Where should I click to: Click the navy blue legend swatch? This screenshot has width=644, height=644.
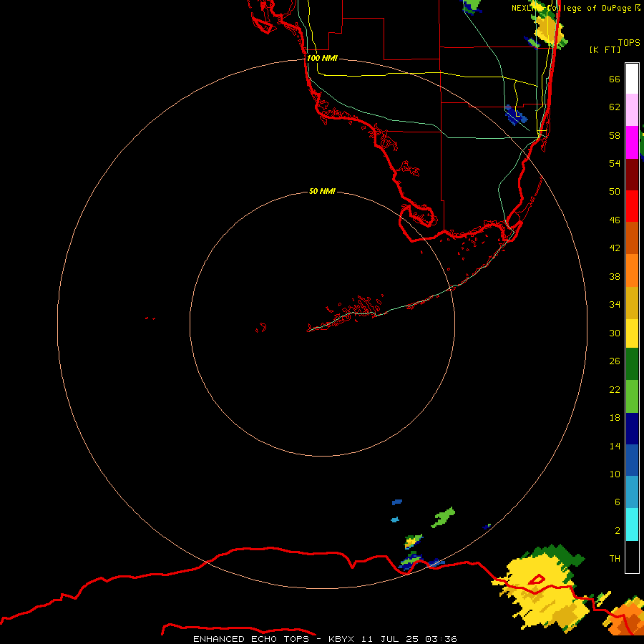tap(632, 429)
